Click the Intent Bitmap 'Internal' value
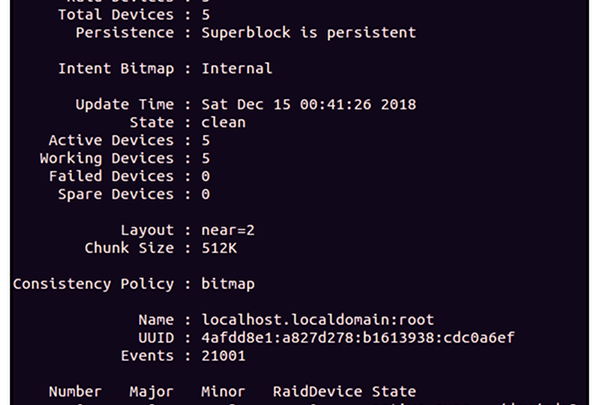599x405 pixels. point(237,68)
